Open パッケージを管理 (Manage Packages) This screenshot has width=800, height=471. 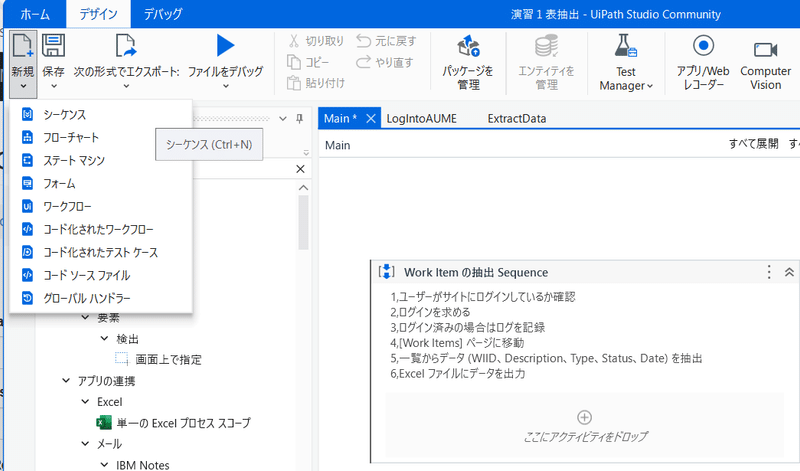click(x=468, y=62)
